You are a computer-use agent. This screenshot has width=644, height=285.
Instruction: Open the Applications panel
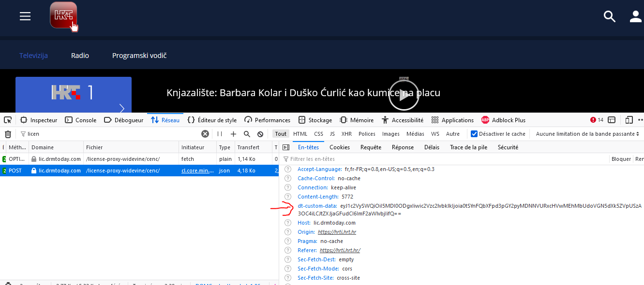pyautogui.click(x=452, y=120)
